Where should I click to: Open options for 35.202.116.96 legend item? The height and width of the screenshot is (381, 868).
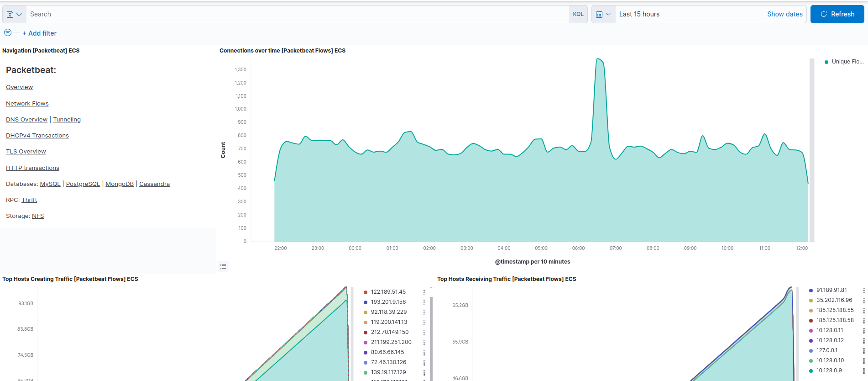[x=864, y=300]
